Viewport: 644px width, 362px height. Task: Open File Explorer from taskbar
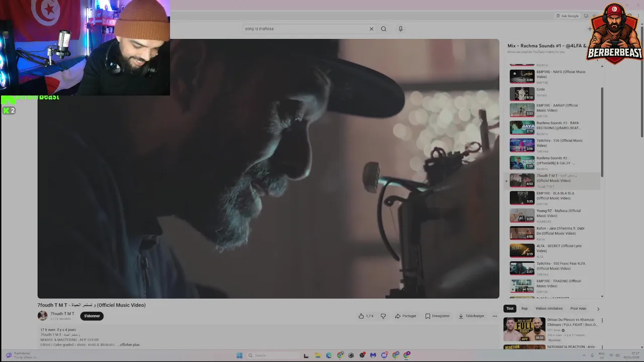click(x=317, y=355)
